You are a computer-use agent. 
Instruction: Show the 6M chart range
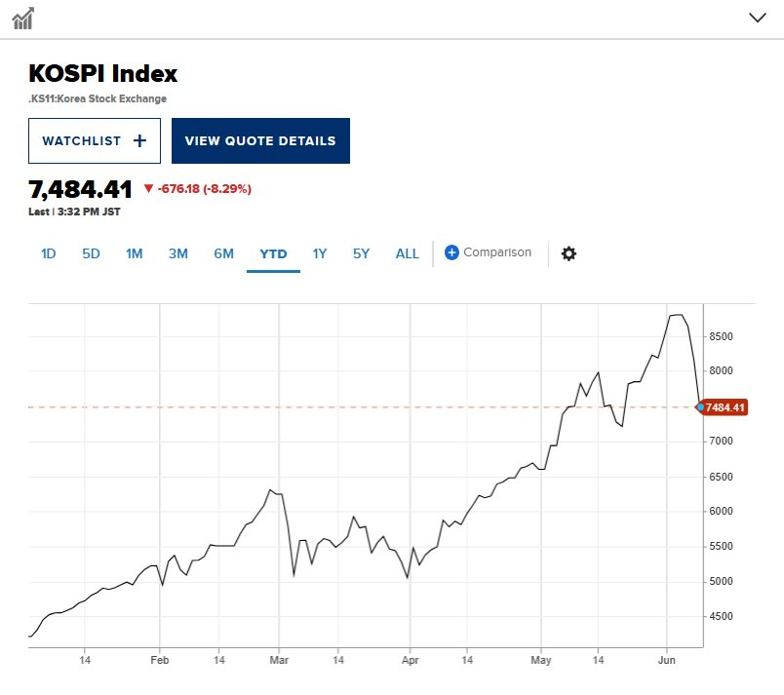click(x=223, y=253)
